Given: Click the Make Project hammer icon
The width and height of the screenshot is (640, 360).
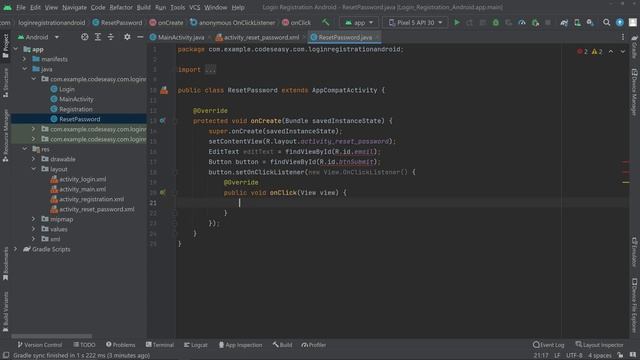Looking at the screenshot, I should (x=326, y=22).
